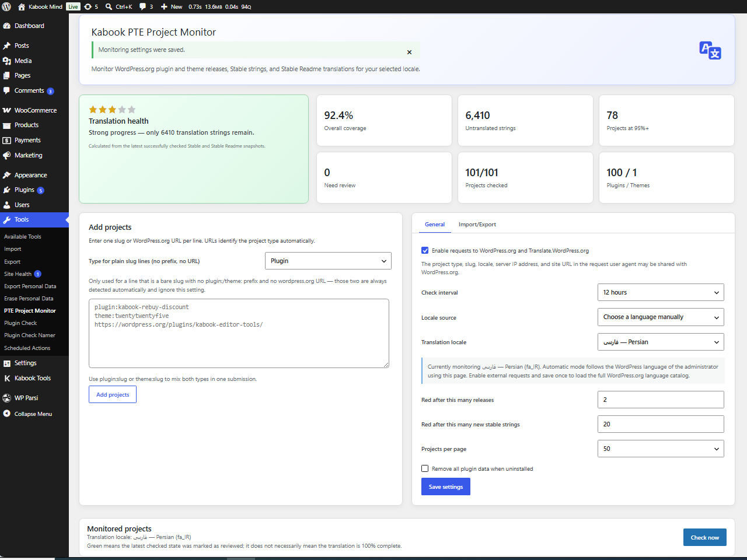Image resolution: width=747 pixels, height=560 pixels.
Task: Open comments bubble in admin bar
Action: pyautogui.click(x=146, y=6)
